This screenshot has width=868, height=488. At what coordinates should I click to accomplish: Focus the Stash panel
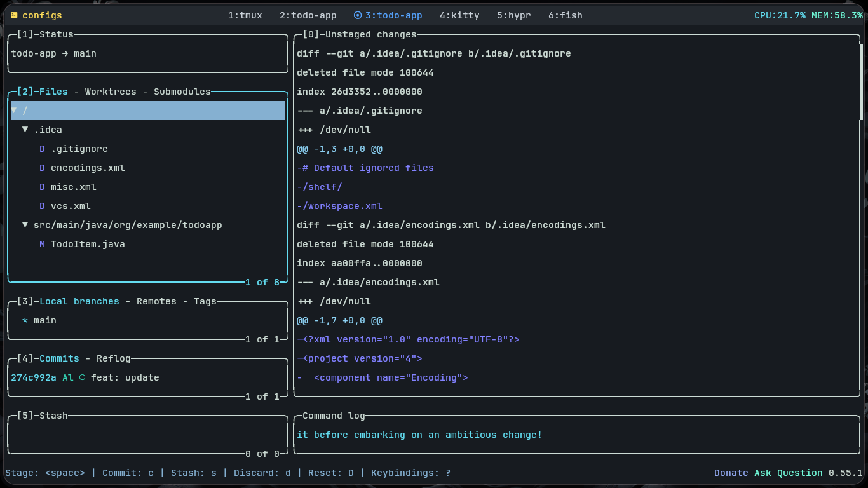point(147,435)
